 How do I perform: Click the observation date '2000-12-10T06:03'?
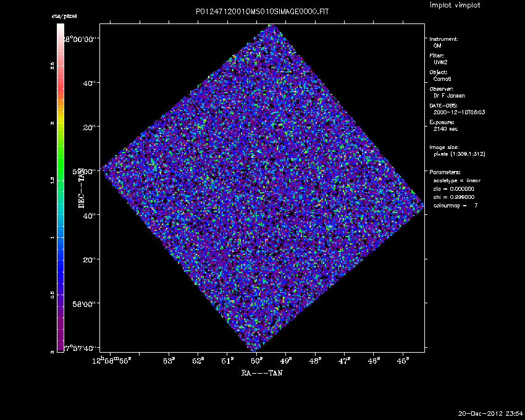tap(459, 112)
